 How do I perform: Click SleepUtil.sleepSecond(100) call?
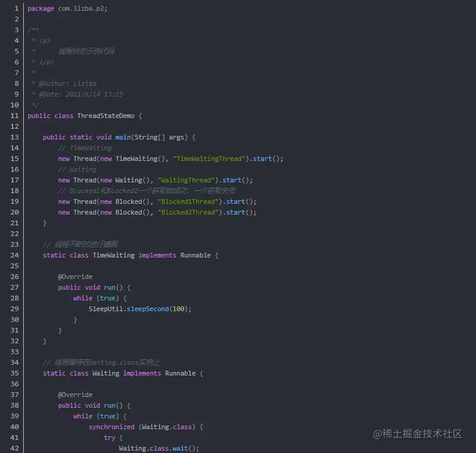tap(140, 309)
